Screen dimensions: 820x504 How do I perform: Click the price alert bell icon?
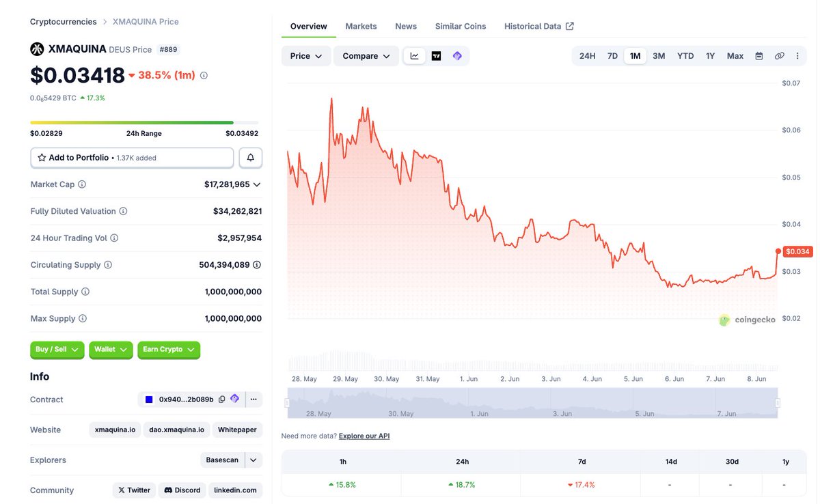(x=250, y=158)
